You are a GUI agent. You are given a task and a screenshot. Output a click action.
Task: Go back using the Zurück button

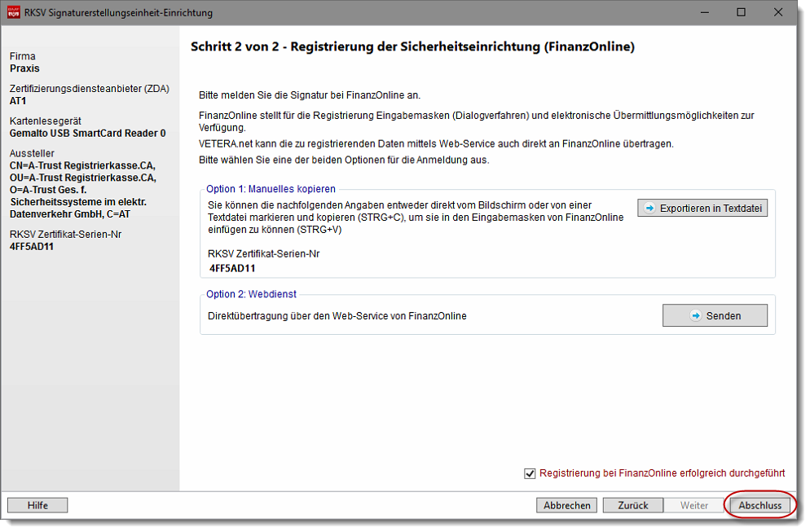[x=632, y=505]
